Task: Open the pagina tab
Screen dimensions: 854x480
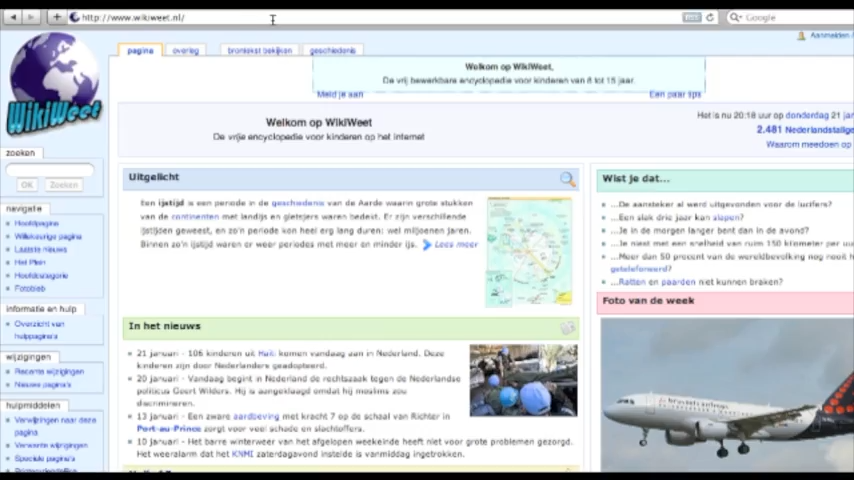Action: pos(140,50)
